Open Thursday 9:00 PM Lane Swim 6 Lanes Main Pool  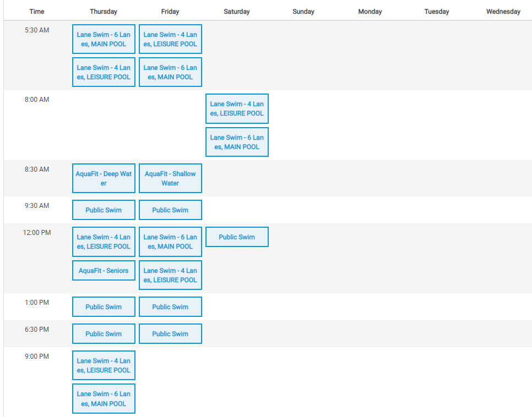(x=104, y=399)
